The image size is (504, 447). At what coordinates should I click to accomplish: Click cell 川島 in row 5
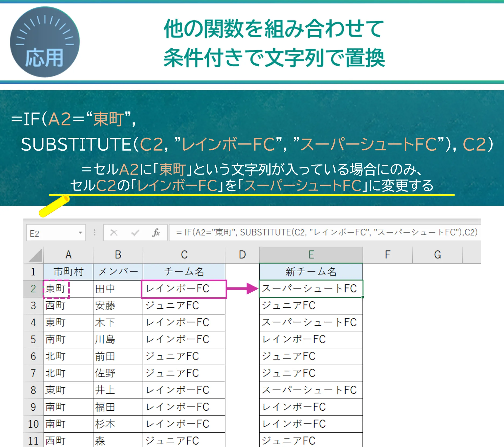(x=118, y=340)
